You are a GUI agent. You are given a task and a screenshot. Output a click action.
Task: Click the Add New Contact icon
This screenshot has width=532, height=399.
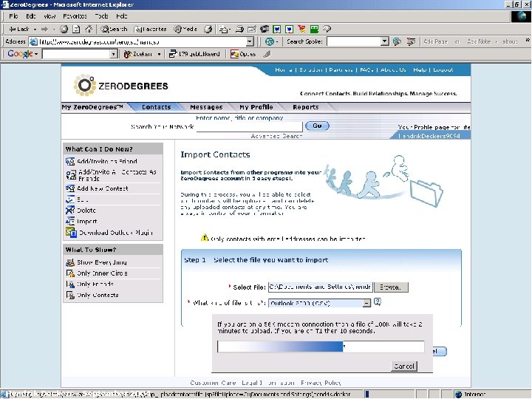(70, 188)
